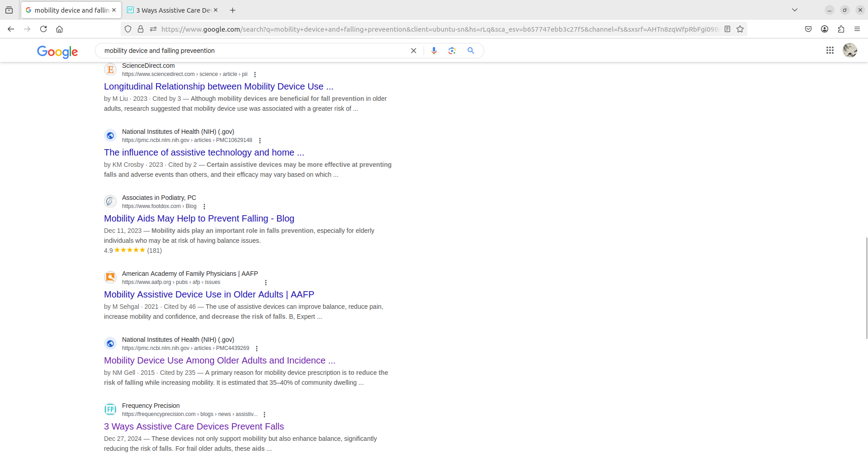
Task: Click the https://www.aafp.org › pubs breadcrumb
Action: click(x=171, y=282)
